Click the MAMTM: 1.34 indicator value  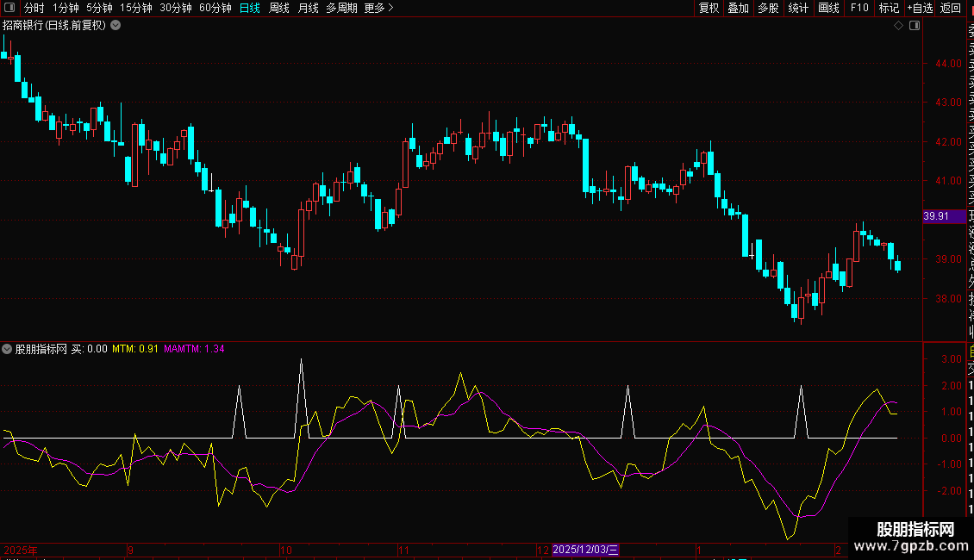(194, 349)
